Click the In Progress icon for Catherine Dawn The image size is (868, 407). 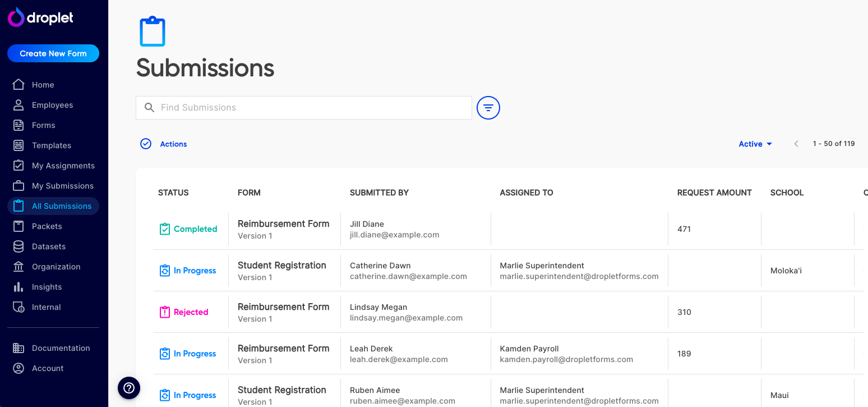[165, 271]
